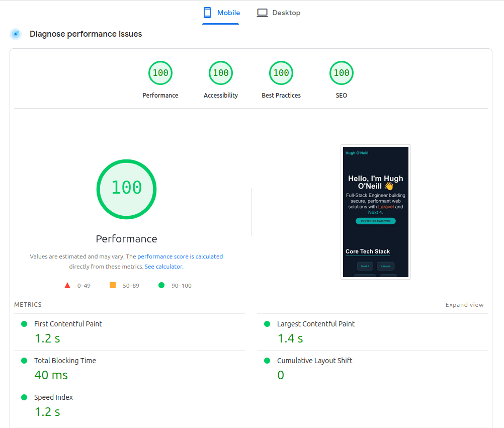Select the mobile phone icon
The width and height of the screenshot is (504, 428).
pyautogui.click(x=206, y=12)
